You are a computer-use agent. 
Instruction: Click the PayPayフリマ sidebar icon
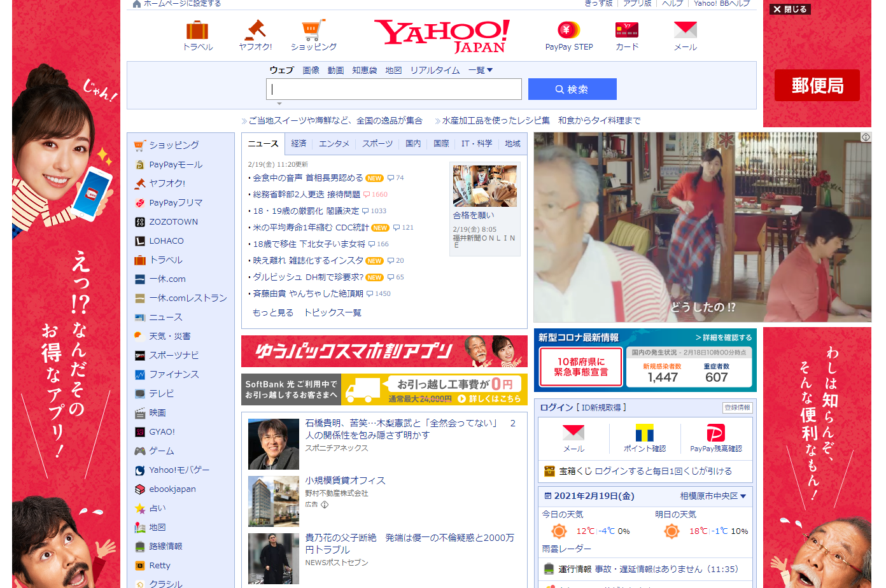pos(140,203)
